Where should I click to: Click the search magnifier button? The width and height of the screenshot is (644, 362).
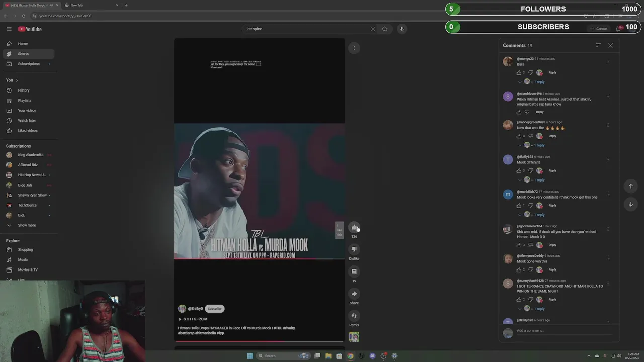coord(385,29)
